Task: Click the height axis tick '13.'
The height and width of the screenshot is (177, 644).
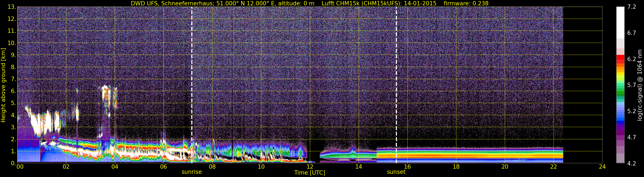Action: [12, 7]
